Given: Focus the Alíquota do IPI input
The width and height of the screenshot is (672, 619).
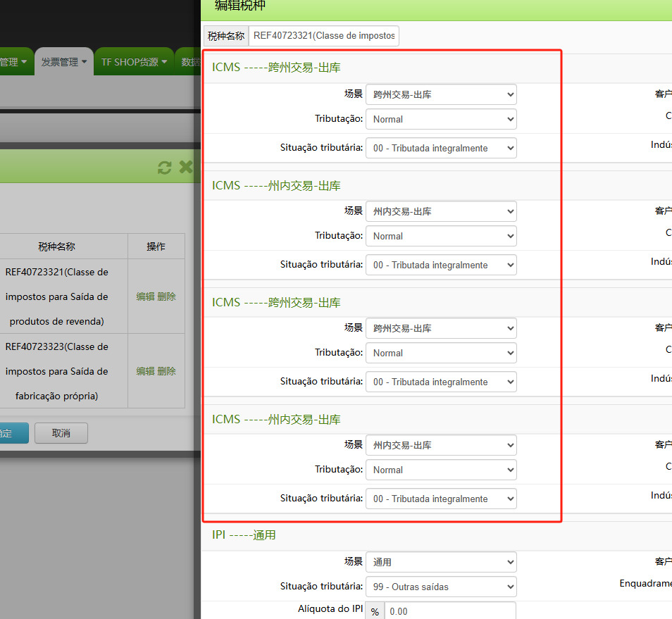Looking at the screenshot, I should click(x=449, y=611).
